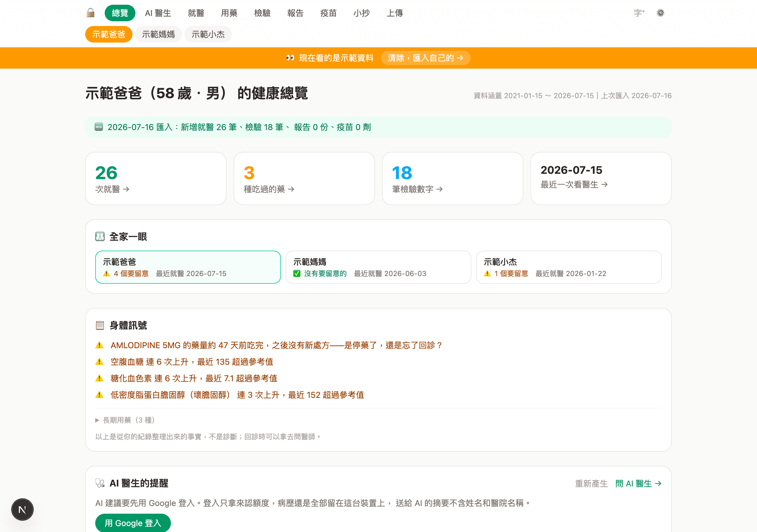The height and width of the screenshot is (532, 757).
Task: Click the warning icon beside 空腹血糖 alert
Action: click(x=99, y=361)
